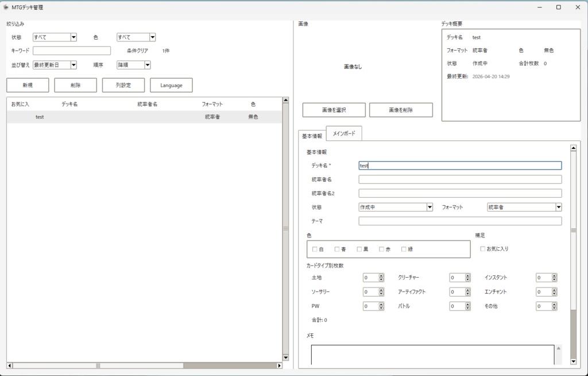The image size is (588, 376).
Task: Click the 統率者名 column header
Action: (148, 104)
